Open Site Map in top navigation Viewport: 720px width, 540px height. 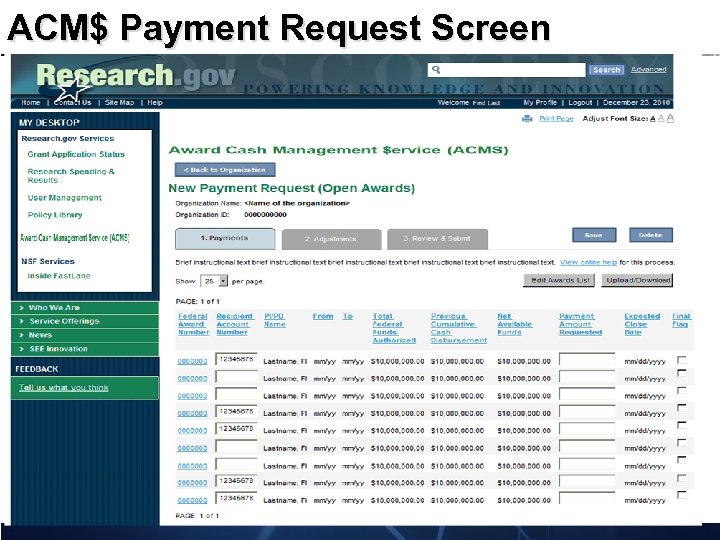point(119,103)
